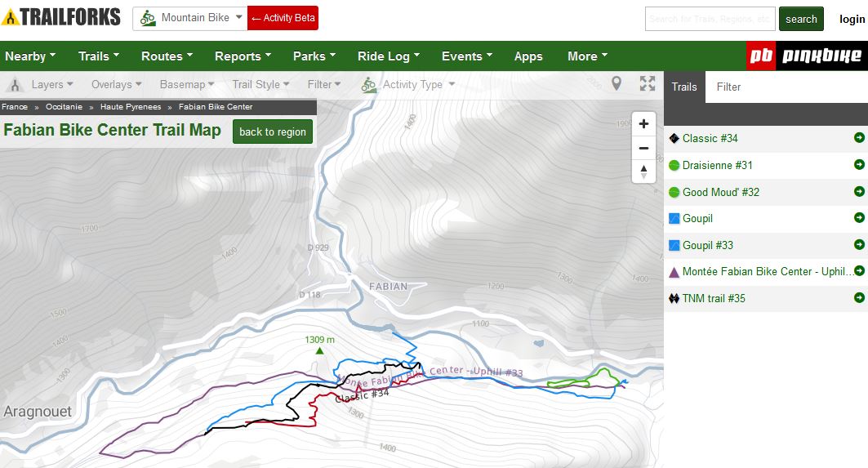Open the Ride Log menu
Screen dimensions: 868x468
tap(388, 56)
